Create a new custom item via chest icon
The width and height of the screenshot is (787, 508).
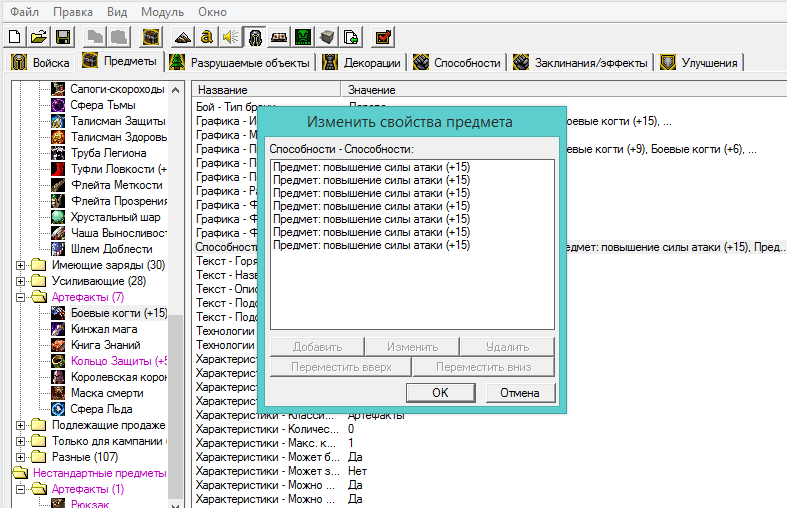click(x=151, y=37)
